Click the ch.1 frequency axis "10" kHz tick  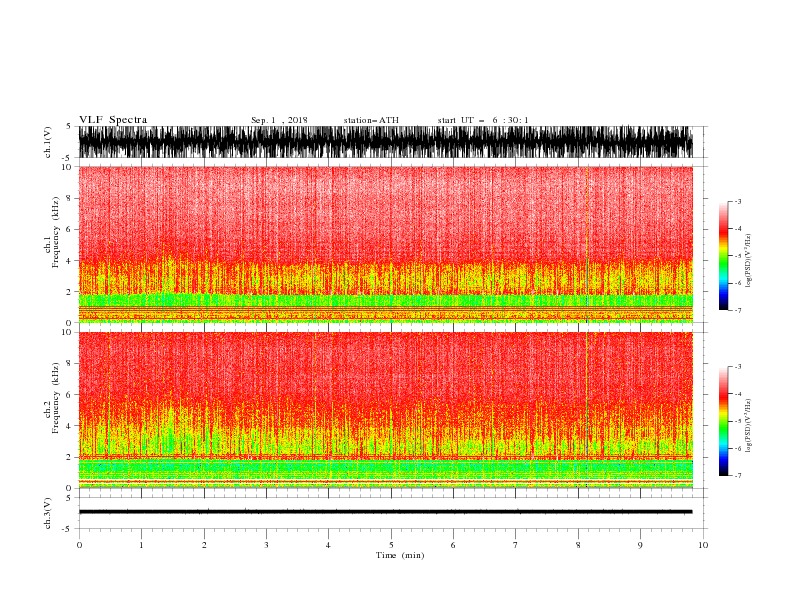click(x=67, y=167)
